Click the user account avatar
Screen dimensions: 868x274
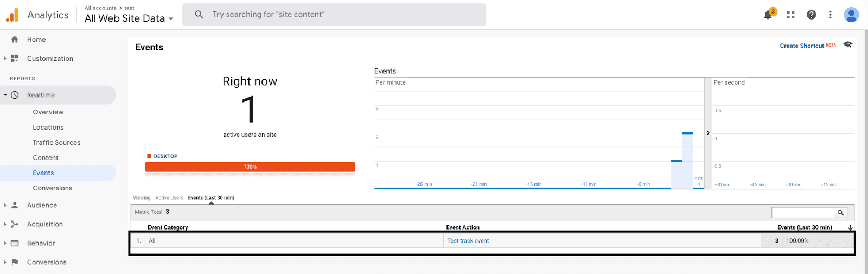(x=851, y=15)
